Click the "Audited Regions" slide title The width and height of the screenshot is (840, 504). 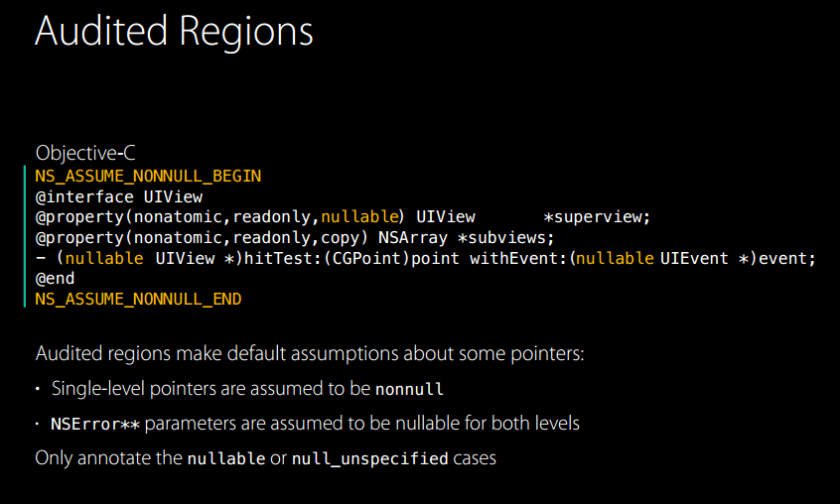click(174, 32)
